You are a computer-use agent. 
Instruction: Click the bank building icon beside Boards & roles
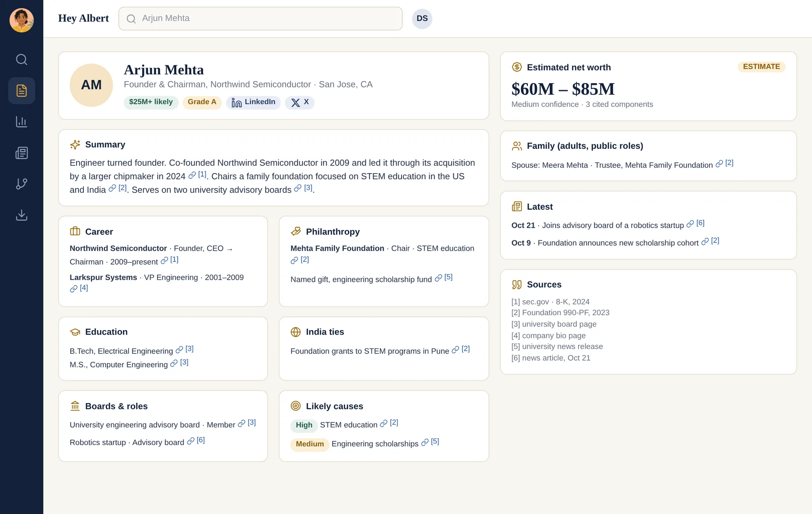[75, 406]
